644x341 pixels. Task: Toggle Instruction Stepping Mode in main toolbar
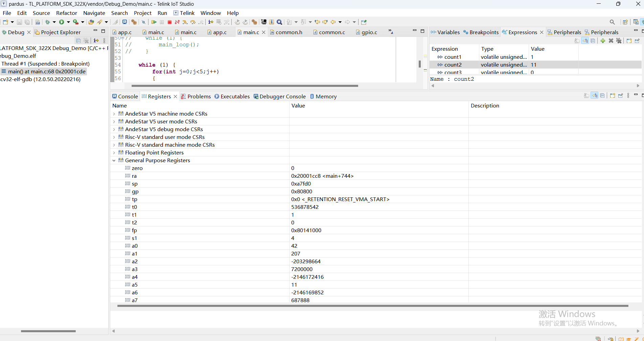(211, 22)
